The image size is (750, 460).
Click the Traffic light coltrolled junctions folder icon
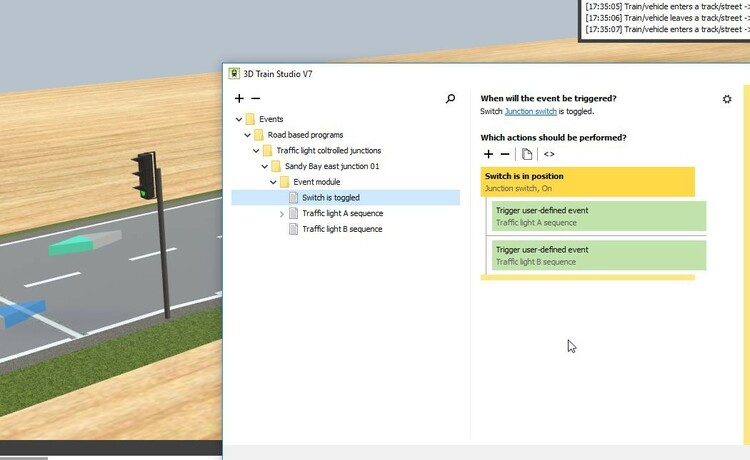267,151
